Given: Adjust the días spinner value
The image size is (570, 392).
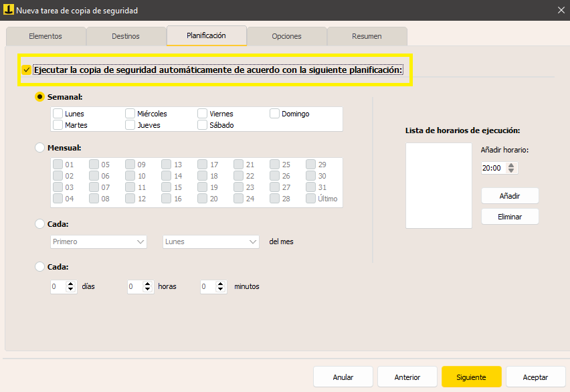Looking at the screenshot, I should tap(72, 286).
